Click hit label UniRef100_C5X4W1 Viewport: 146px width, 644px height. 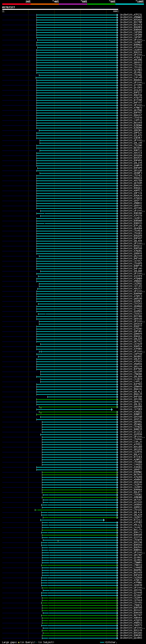[131, 75]
